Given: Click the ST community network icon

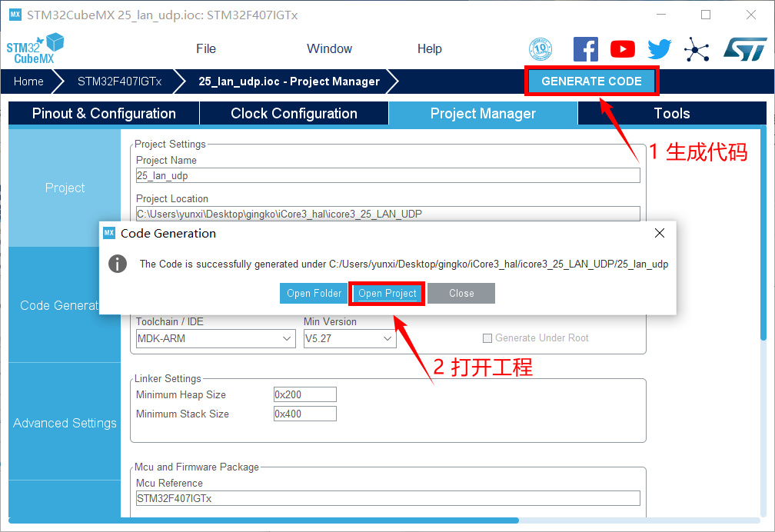Looking at the screenshot, I should click(697, 49).
